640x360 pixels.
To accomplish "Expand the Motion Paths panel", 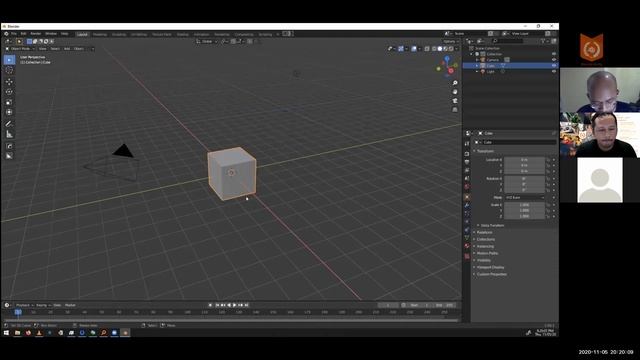I will (x=486, y=253).
